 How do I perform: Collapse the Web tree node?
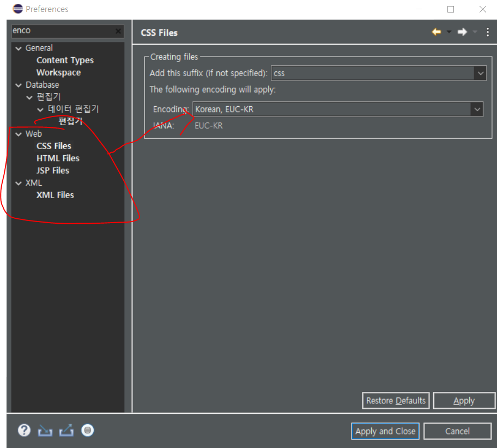pos(19,134)
